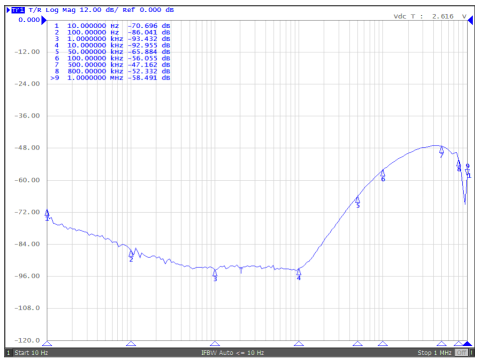Viewport: 482px width, 364px height.
Task: Click the bottom-axis marker triangle at 1 kHz
Action: pos(215,344)
